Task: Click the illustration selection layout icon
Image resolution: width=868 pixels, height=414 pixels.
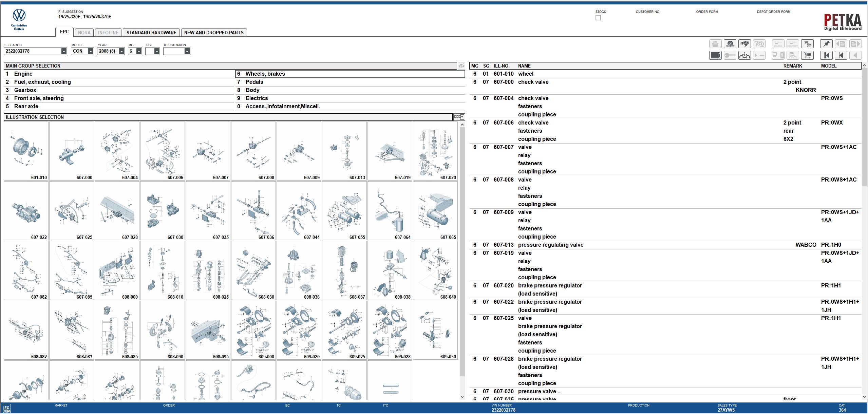Action: pos(459,117)
